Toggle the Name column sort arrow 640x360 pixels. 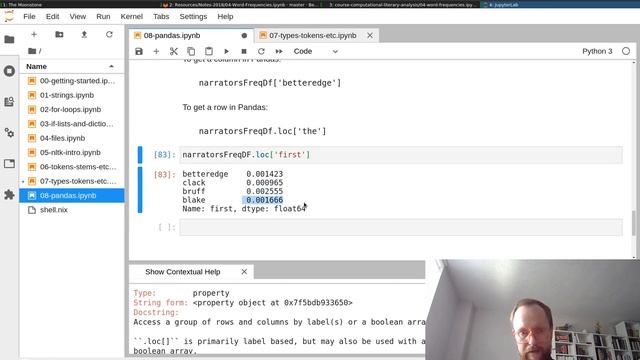pos(111,66)
